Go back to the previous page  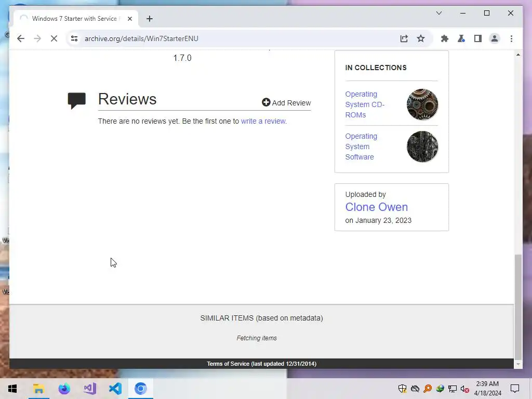pyautogui.click(x=21, y=38)
